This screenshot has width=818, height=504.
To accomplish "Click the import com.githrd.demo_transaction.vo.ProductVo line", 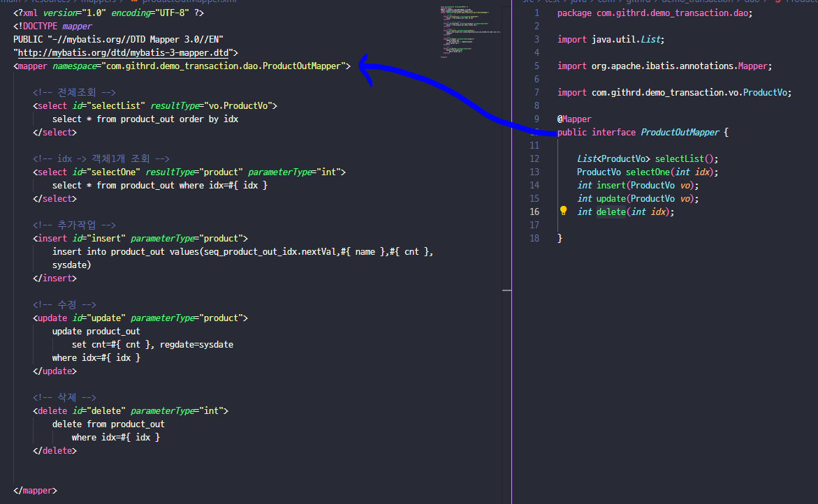I will click(x=674, y=92).
